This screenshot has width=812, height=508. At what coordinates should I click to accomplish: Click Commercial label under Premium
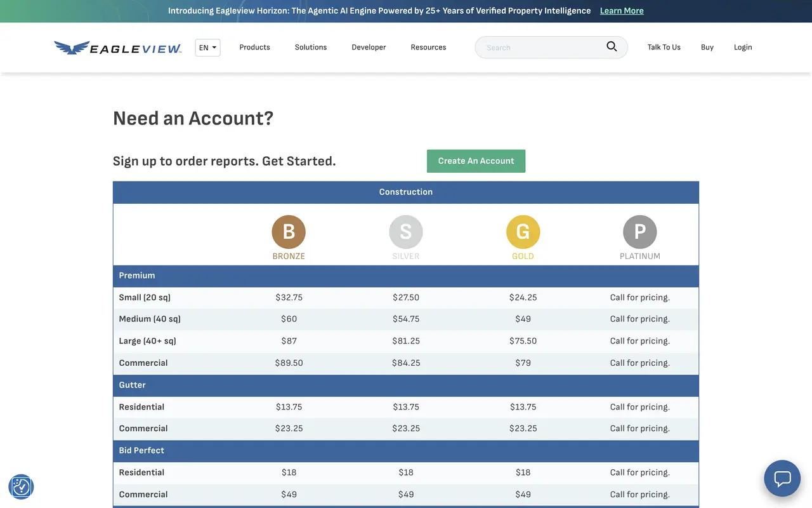(x=143, y=363)
